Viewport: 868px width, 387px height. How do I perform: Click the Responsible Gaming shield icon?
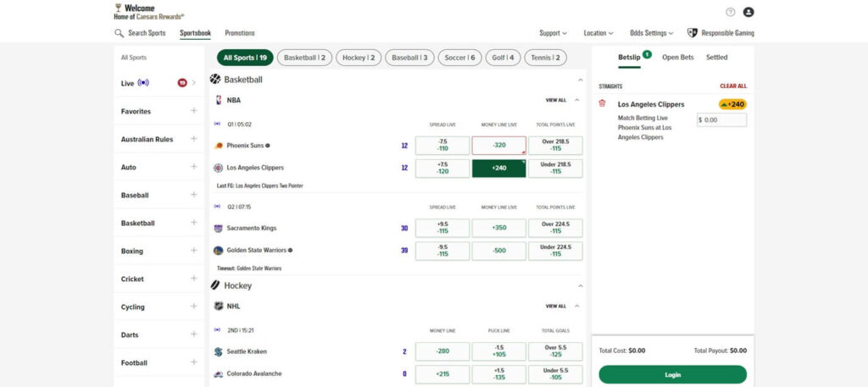click(x=692, y=33)
